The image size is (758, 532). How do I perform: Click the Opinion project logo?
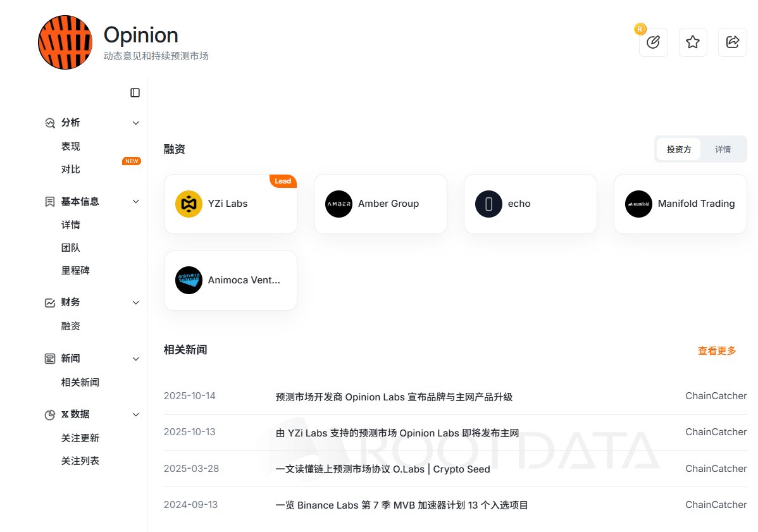tap(65, 42)
